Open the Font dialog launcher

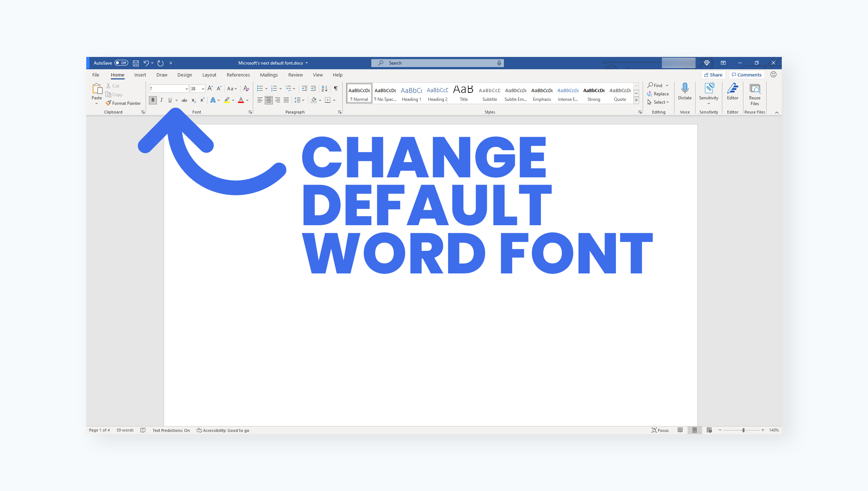click(x=250, y=112)
